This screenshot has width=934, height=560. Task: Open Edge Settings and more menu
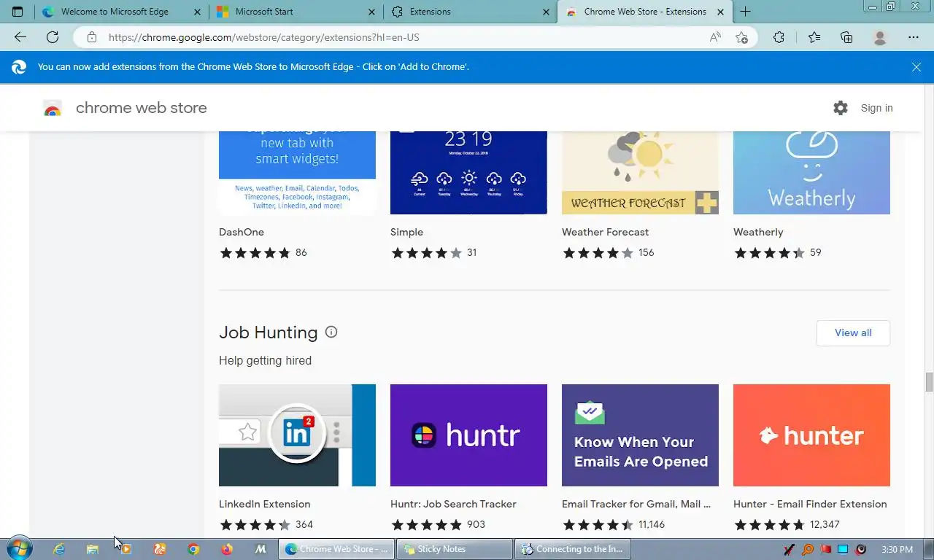tap(914, 37)
